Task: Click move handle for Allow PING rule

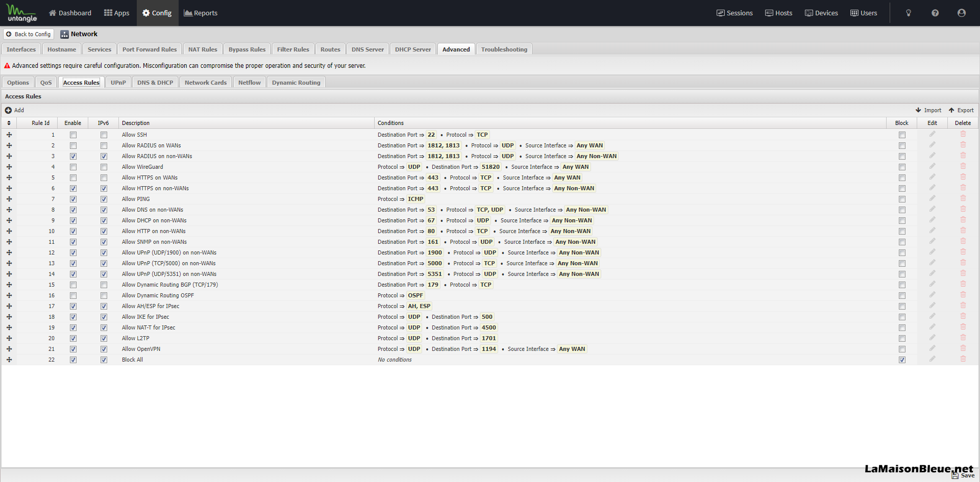Action: 9,199
